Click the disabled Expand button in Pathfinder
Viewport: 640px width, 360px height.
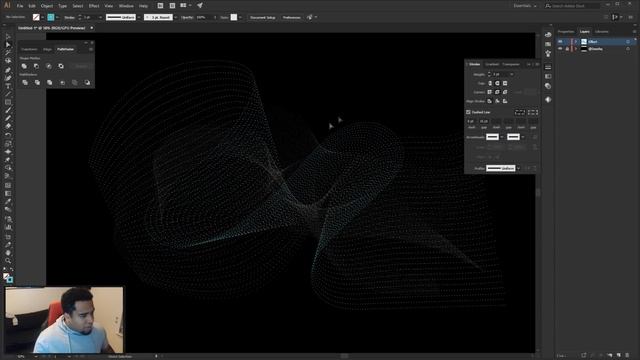81,66
